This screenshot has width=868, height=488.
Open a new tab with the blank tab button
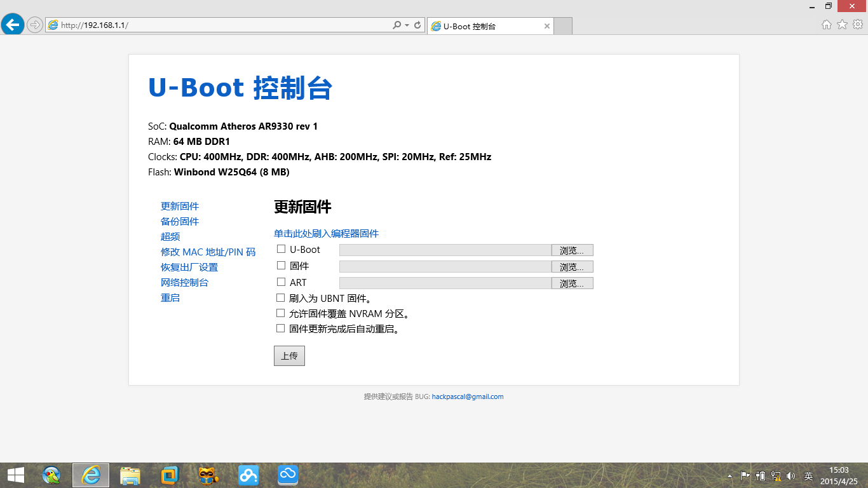tap(564, 26)
